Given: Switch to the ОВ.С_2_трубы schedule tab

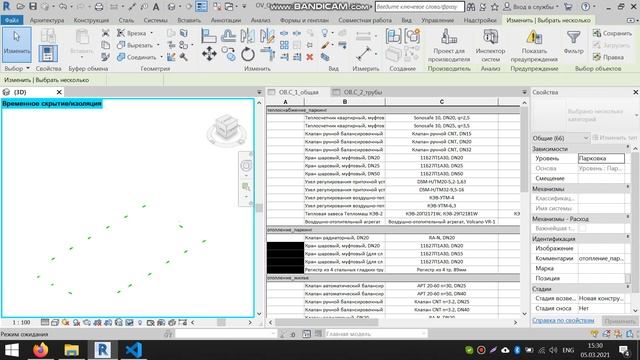Looking at the screenshot, I should click(362, 92).
